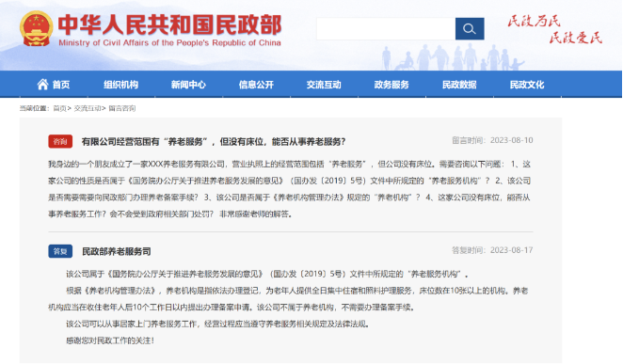
Task: Click the 当前位置 breadcrumb label
Action: click(34, 108)
